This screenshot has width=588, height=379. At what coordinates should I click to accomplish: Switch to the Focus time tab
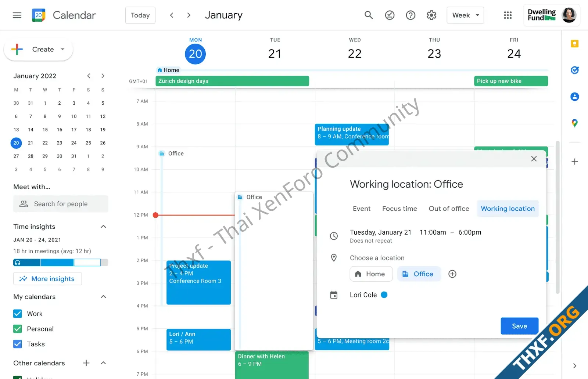[x=399, y=209]
